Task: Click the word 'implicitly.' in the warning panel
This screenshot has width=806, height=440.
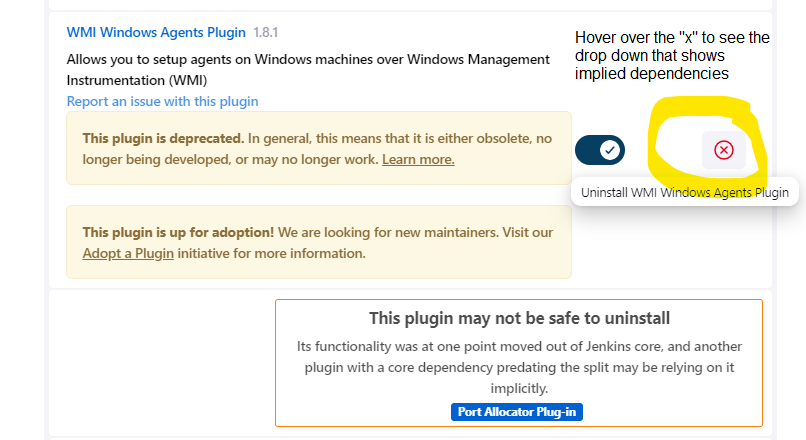Action: 519,388
